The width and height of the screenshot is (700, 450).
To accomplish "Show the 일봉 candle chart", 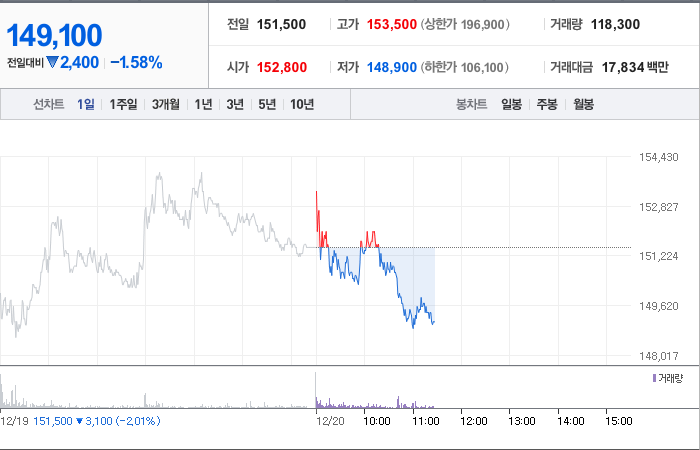I will click(511, 104).
